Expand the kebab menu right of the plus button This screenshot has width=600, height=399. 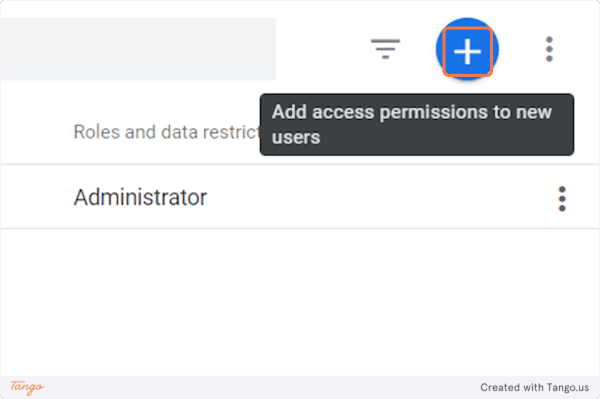(549, 49)
